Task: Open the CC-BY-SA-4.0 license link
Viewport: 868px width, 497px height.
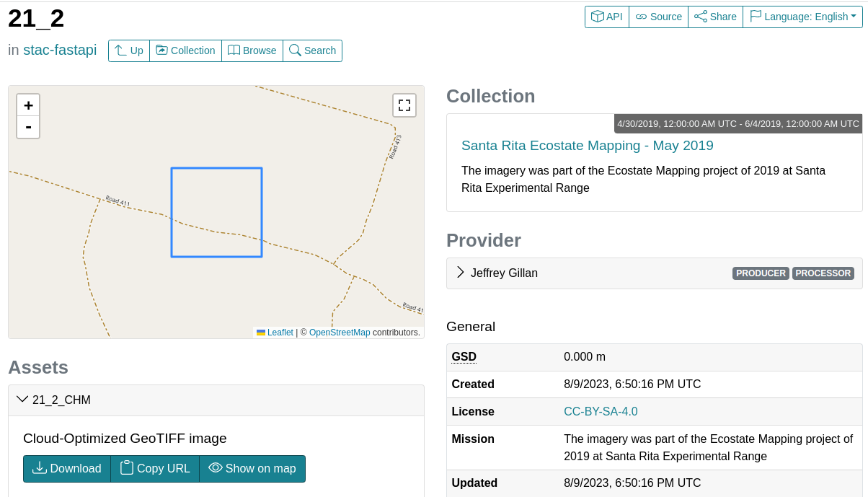Action: point(601,412)
